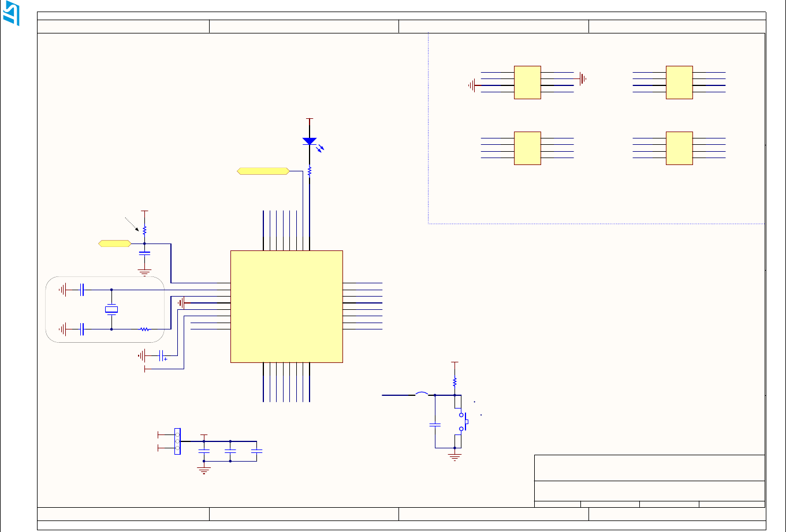Viewport: 786px width, 532px height.
Task: Select pull-up resistor above push button
Action: pyautogui.click(x=455, y=382)
